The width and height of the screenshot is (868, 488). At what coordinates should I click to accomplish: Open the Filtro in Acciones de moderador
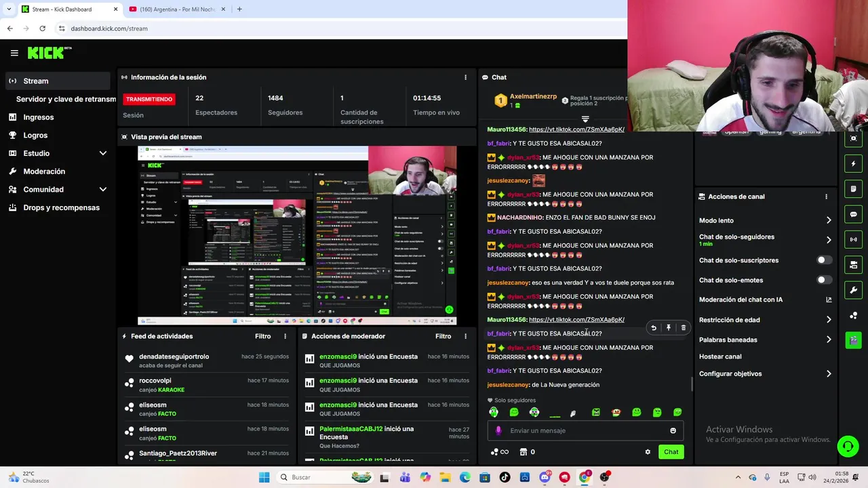point(443,336)
